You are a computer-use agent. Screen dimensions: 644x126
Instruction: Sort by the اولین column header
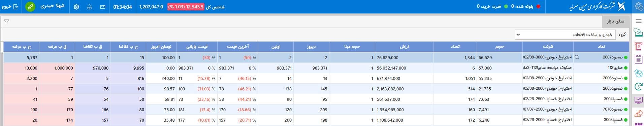click(276, 47)
